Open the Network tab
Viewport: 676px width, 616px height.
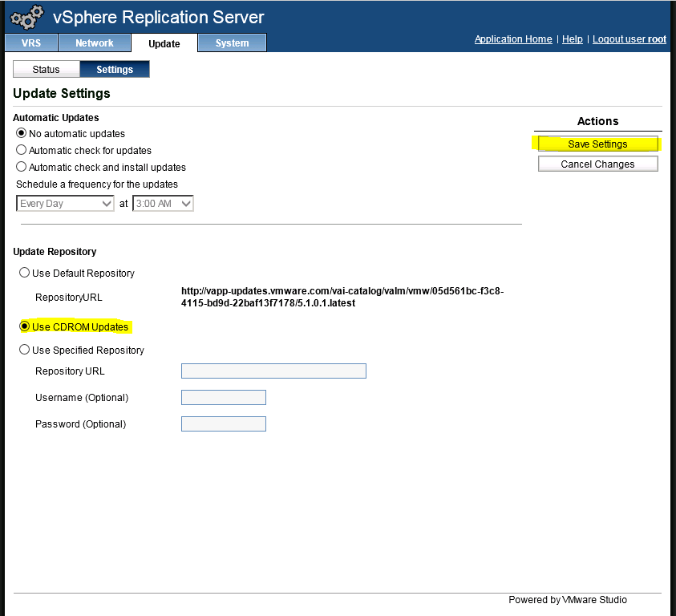[x=94, y=43]
